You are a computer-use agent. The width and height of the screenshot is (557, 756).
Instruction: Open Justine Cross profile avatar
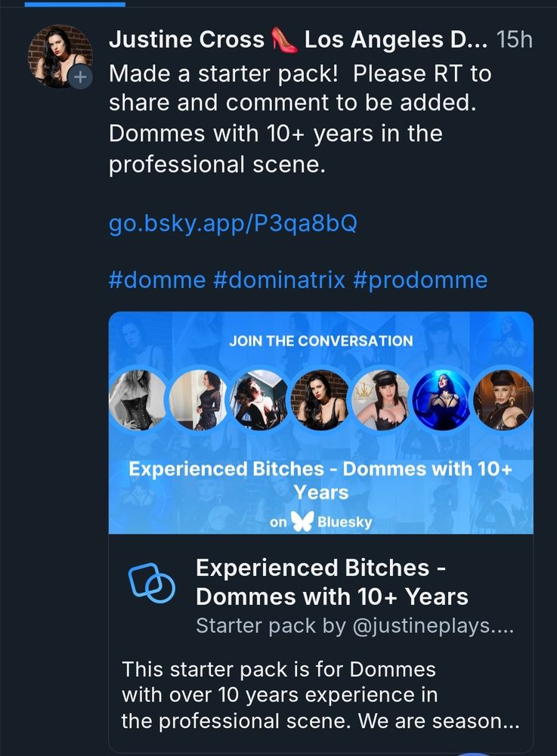coord(60,56)
